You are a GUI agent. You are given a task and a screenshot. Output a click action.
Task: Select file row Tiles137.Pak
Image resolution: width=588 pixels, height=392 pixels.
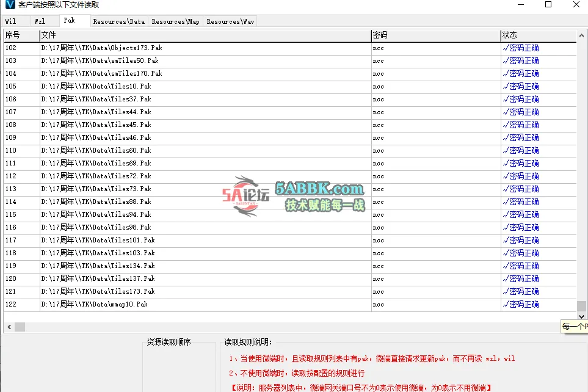coord(290,278)
